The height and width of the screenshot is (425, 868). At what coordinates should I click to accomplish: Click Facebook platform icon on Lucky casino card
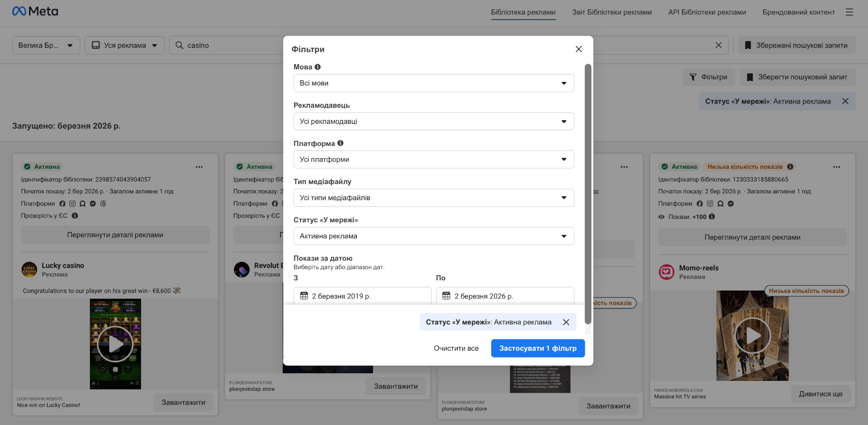pyautogui.click(x=62, y=204)
